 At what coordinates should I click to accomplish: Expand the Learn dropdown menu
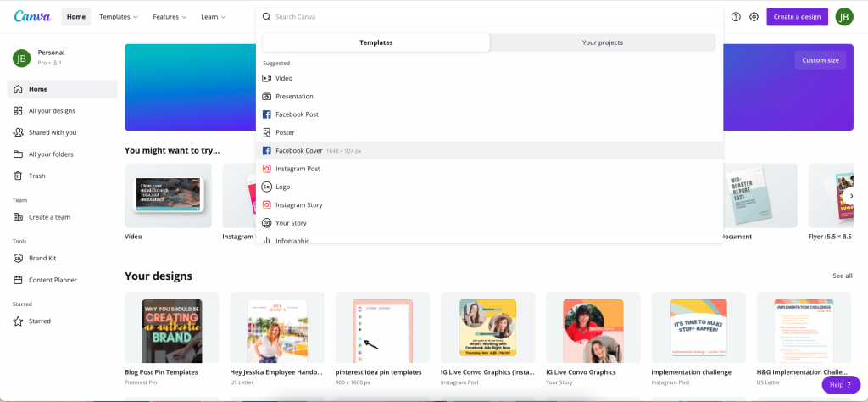click(213, 17)
